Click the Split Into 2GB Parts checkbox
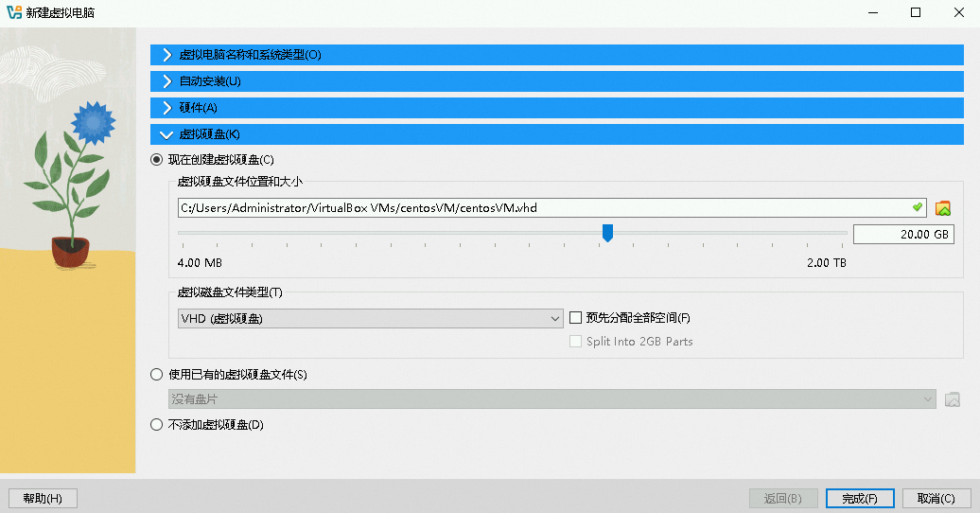This screenshot has width=980, height=513. [x=575, y=341]
